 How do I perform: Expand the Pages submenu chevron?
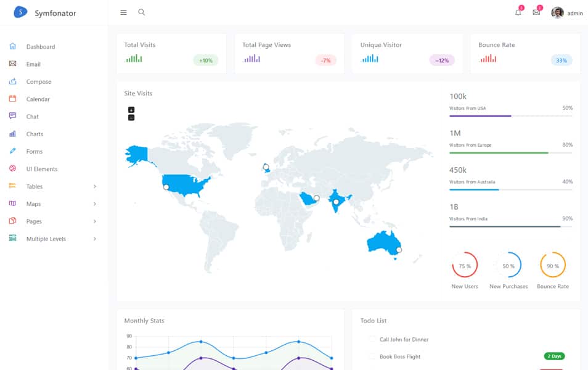[94, 221]
